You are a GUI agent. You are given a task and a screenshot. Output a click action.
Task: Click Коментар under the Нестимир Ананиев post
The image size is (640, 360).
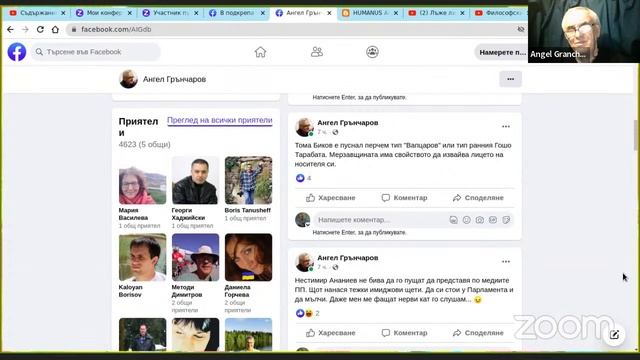(x=404, y=333)
